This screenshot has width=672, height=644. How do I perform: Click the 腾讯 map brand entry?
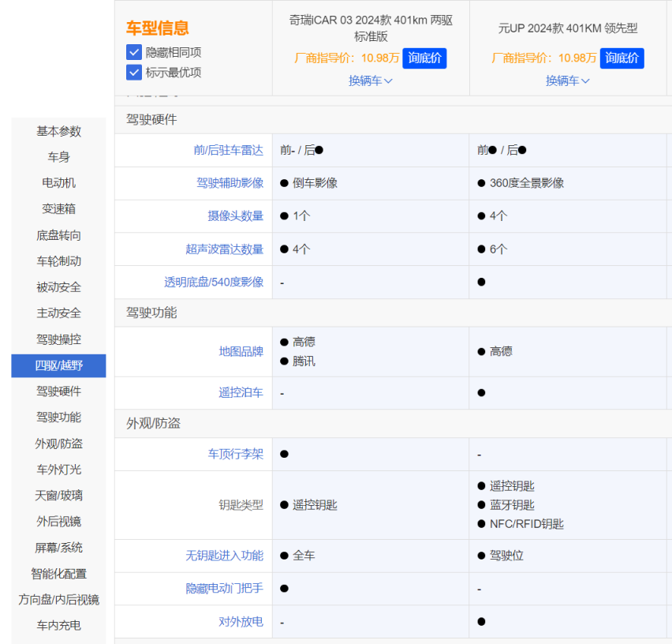click(304, 361)
